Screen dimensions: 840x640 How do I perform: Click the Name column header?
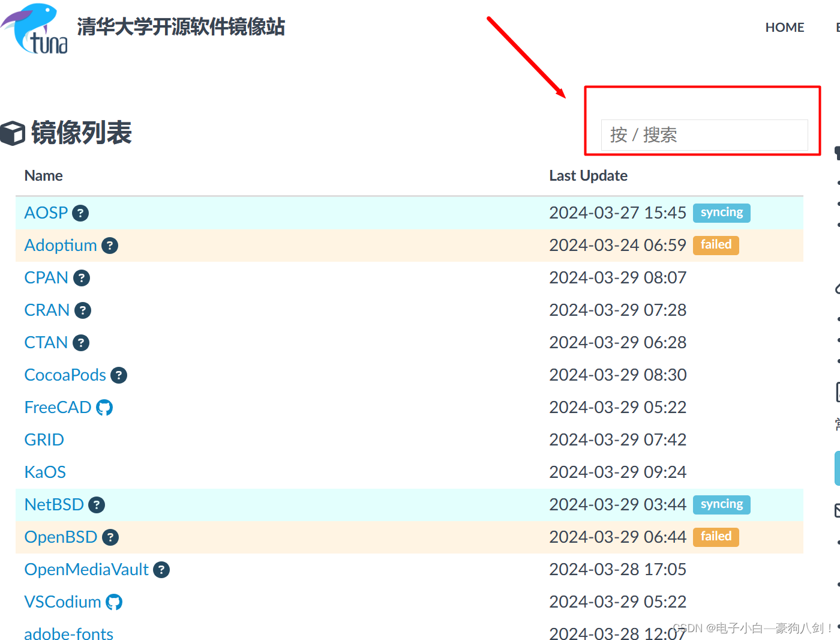coord(43,175)
